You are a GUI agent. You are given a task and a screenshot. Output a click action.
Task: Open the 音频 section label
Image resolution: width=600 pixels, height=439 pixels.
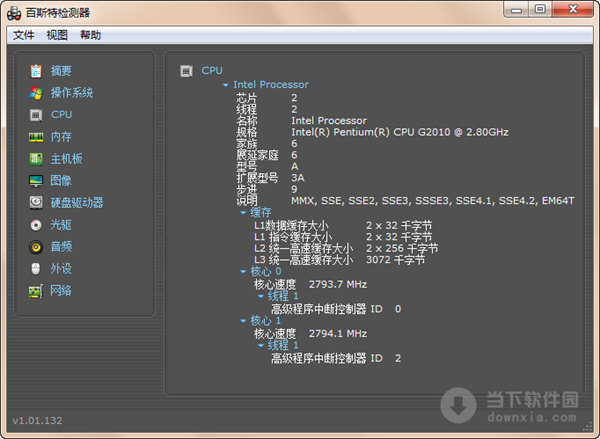point(61,247)
